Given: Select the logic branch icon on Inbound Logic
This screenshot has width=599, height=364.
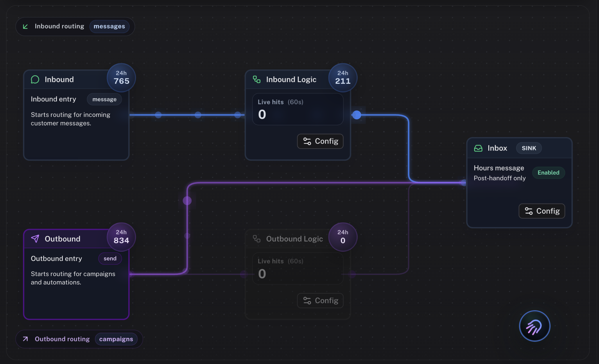Looking at the screenshot, I should [x=256, y=79].
